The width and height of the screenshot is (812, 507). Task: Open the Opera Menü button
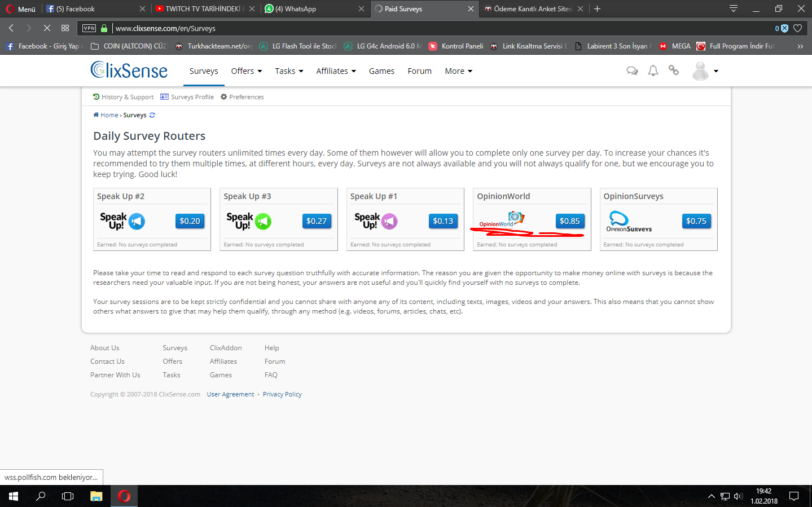(21, 9)
